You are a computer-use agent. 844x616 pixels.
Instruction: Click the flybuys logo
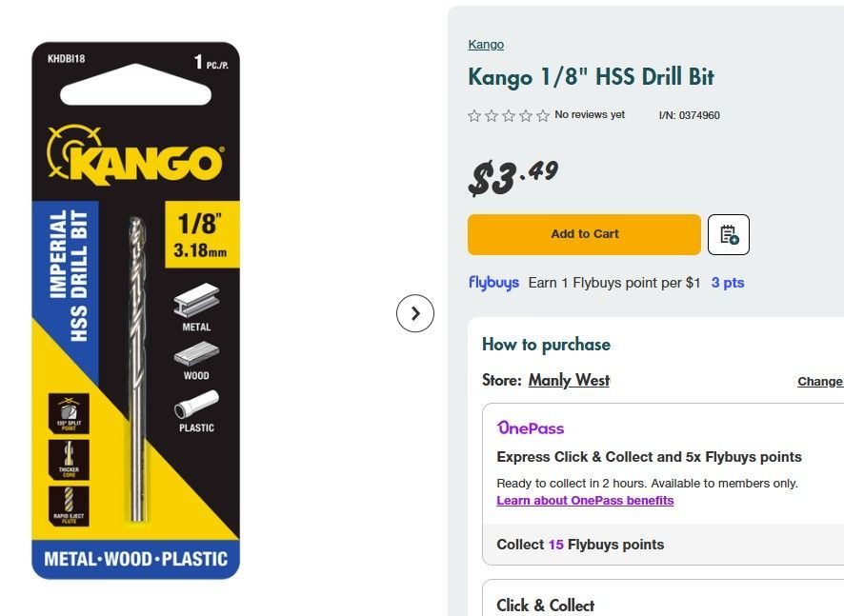pyautogui.click(x=493, y=283)
